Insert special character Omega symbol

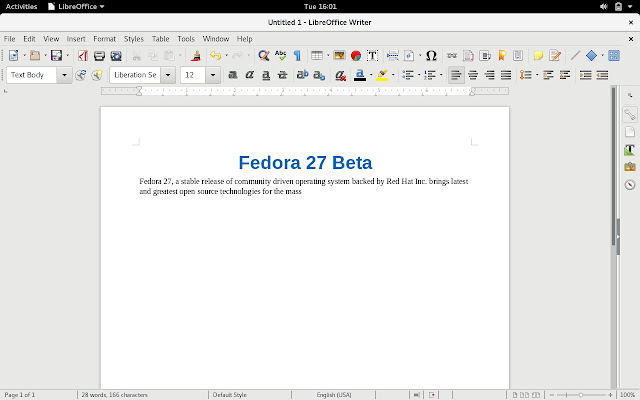(431, 55)
